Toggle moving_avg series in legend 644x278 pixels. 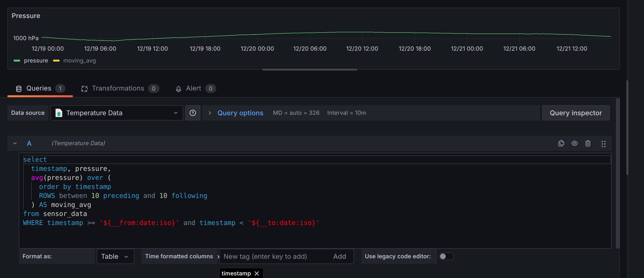point(79,61)
